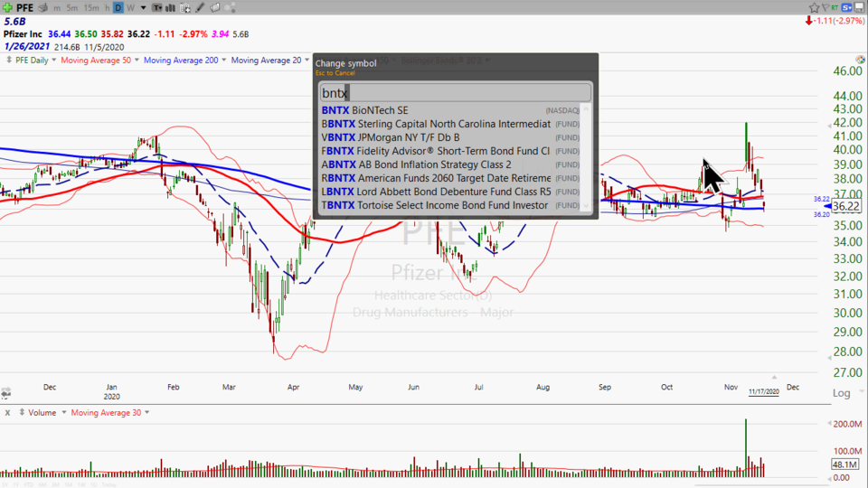Switch to the 15m timeframe
The height and width of the screenshot is (488, 868).
[91, 8]
